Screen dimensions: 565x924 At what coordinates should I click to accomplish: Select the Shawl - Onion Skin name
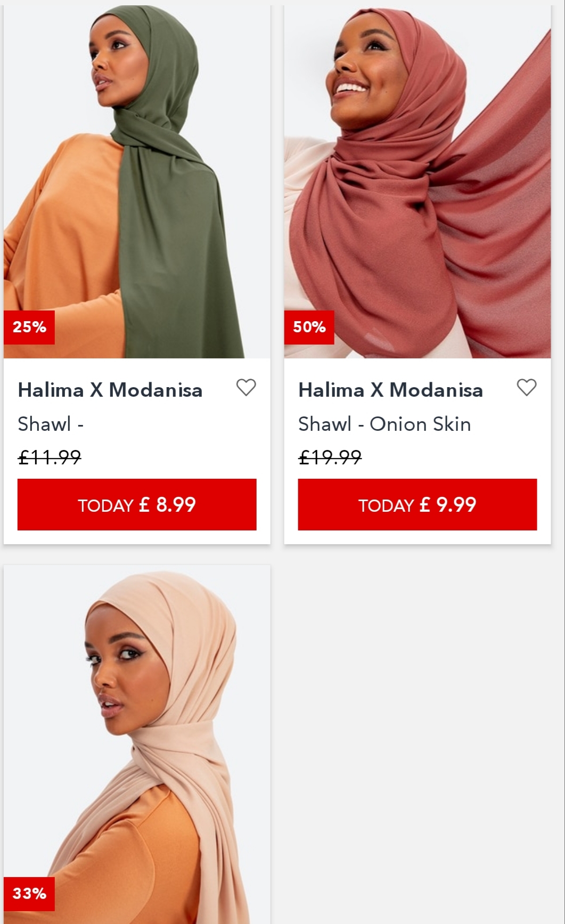[x=384, y=424]
